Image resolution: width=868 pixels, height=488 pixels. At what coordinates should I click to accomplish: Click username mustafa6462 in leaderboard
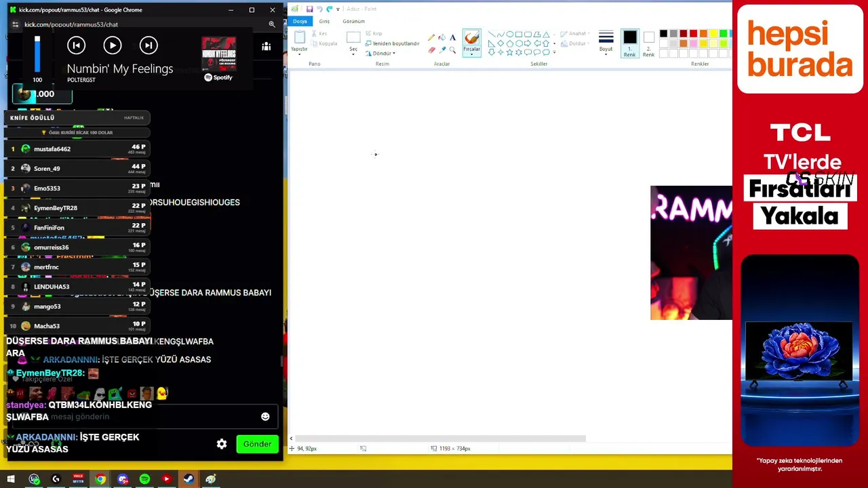pos(52,149)
